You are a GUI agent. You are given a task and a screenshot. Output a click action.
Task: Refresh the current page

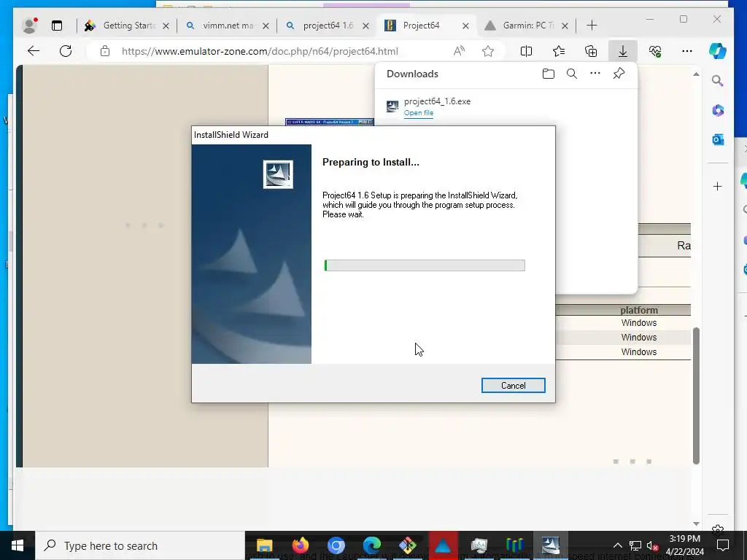(x=66, y=51)
